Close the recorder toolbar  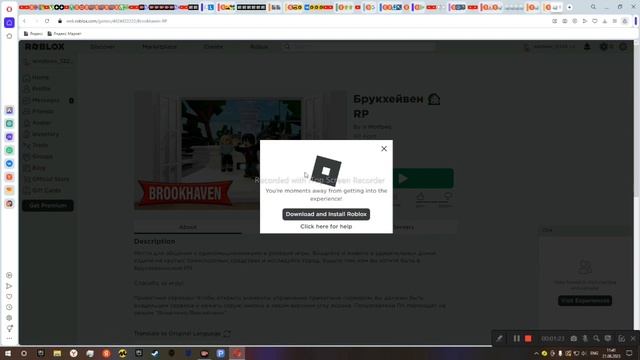[633, 338]
